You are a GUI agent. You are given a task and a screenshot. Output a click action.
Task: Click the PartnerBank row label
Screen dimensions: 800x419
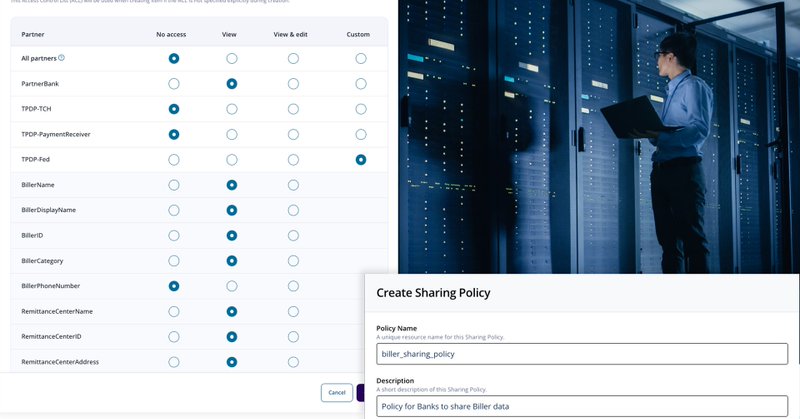tap(40, 84)
